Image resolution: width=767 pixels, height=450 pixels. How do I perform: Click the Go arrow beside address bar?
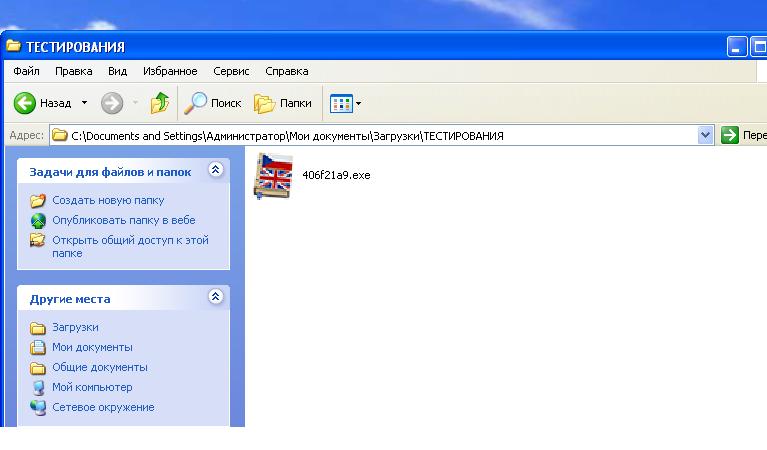pyautogui.click(x=730, y=136)
